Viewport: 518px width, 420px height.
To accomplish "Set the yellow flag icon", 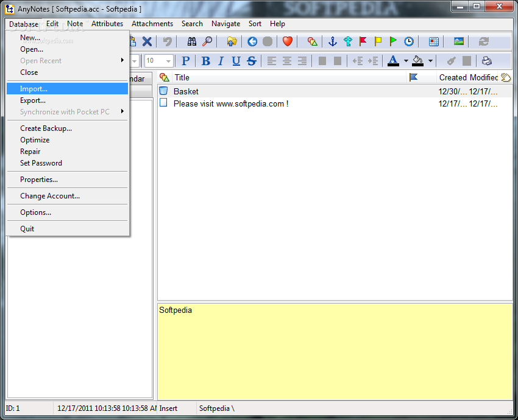I will pyautogui.click(x=378, y=41).
